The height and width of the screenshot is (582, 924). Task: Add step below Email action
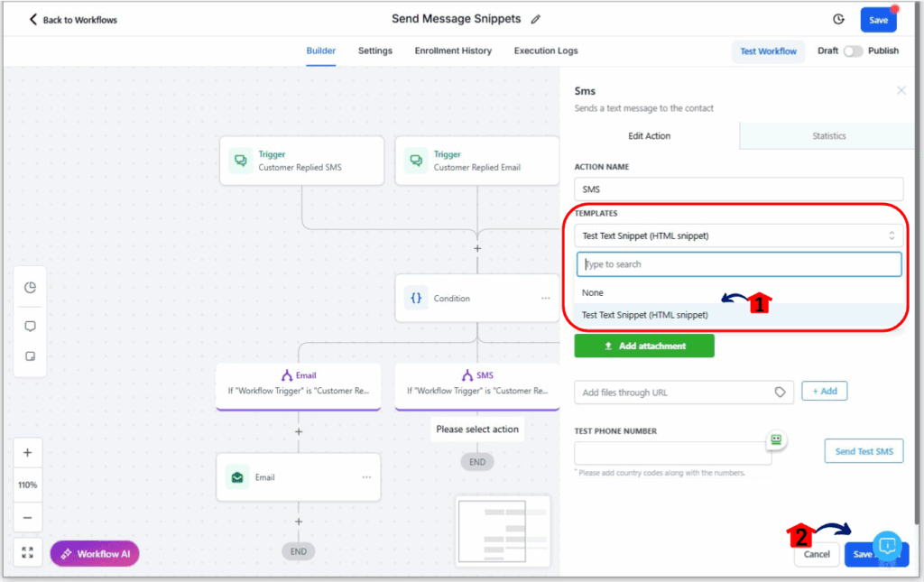299,522
